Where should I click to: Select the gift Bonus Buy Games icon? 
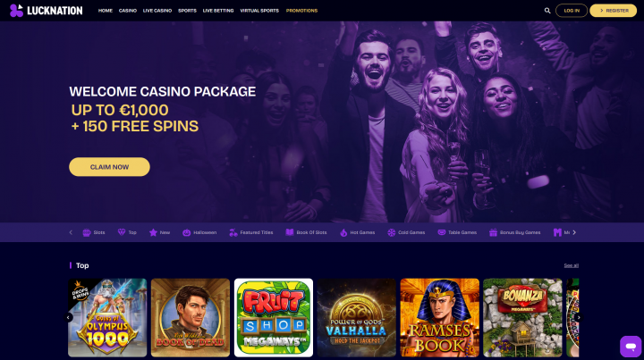click(x=493, y=232)
